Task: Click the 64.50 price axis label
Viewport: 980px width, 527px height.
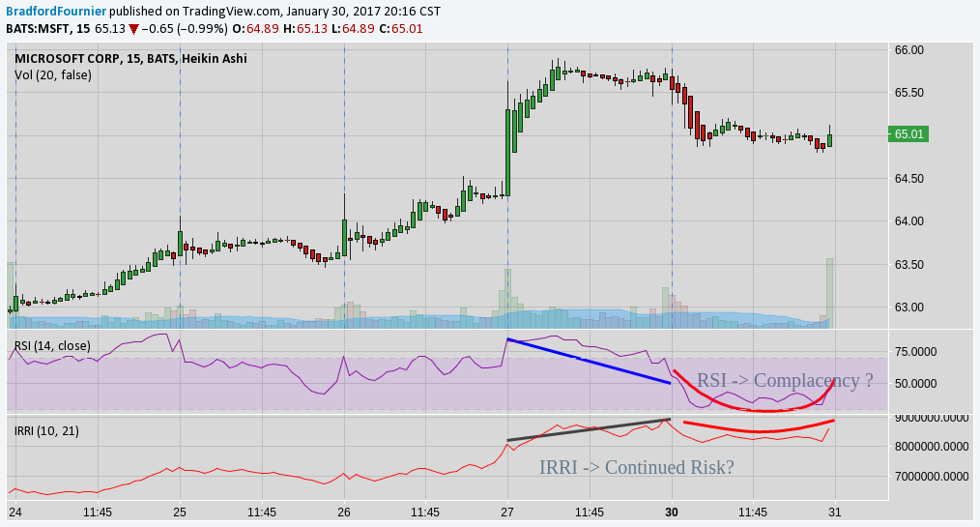Action: tap(908, 179)
